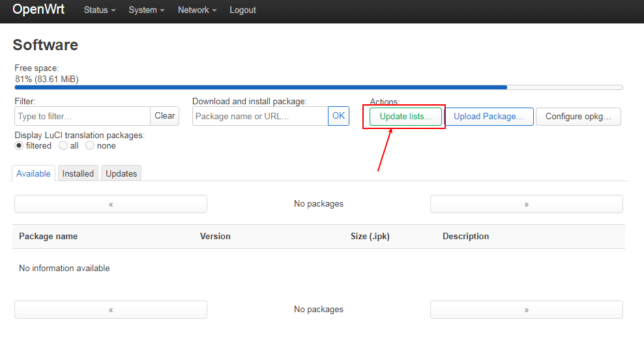The image size is (644, 350).
Task: Go to next page using top » button
Action: (526, 204)
